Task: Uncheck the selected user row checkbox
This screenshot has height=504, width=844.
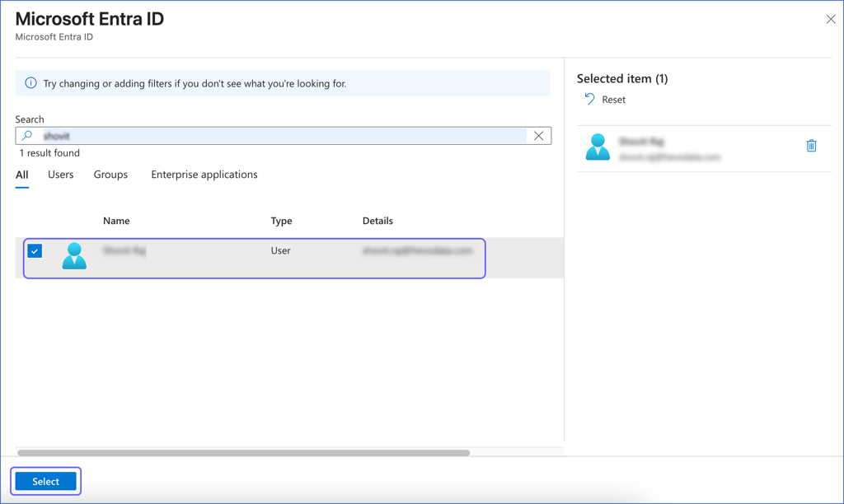Action: click(35, 250)
